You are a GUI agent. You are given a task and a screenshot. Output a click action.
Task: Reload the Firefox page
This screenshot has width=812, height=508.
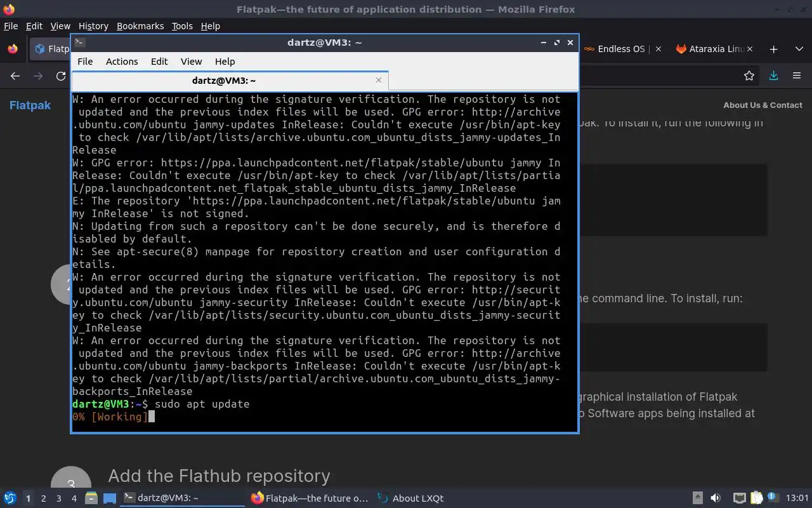[61, 76]
